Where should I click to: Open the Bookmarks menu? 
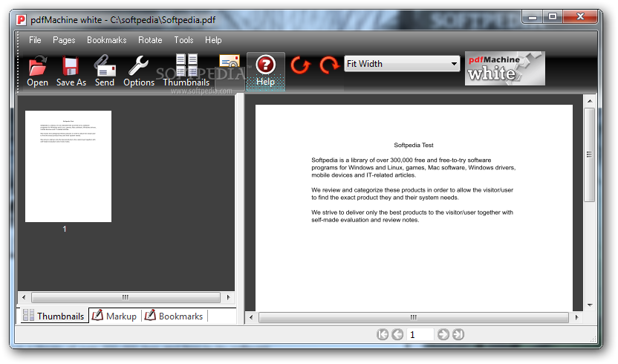pos(106,40)
